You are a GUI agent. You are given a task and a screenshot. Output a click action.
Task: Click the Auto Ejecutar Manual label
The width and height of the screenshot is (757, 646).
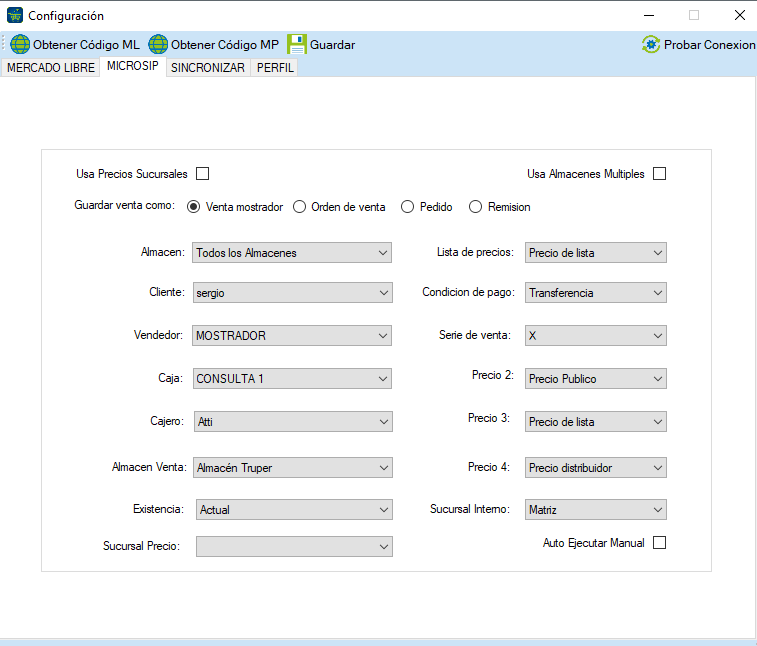point(593,543)
